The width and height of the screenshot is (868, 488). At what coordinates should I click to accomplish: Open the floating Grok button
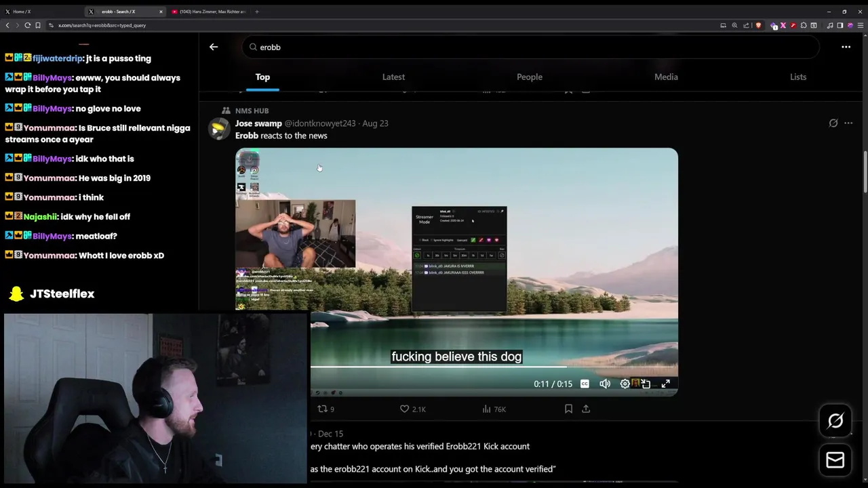(x=835, y=421)
